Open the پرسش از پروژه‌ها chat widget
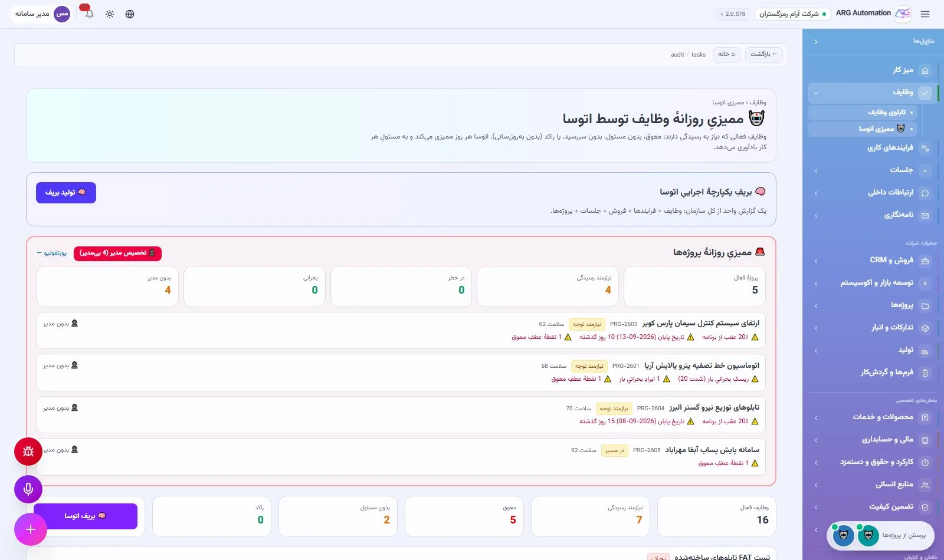944x560 pixels. pyautogui.click(x=880, y=535)
